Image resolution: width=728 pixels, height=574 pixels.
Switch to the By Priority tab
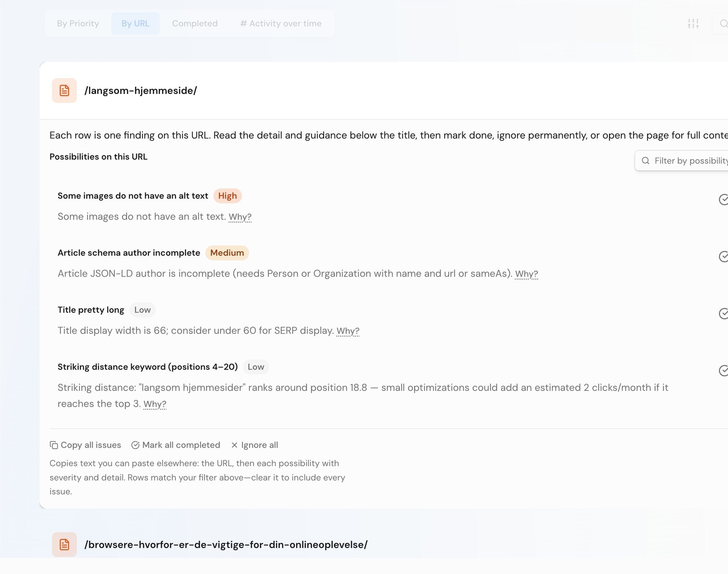point(78,24)
